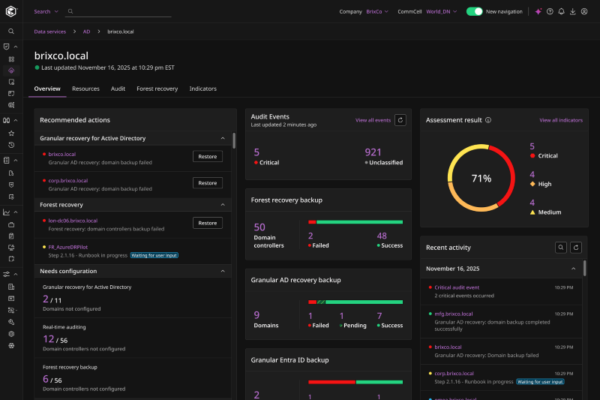Collapse the November 16, 2025 activity group
The image size is (600, 400).
tap(573, 269)
